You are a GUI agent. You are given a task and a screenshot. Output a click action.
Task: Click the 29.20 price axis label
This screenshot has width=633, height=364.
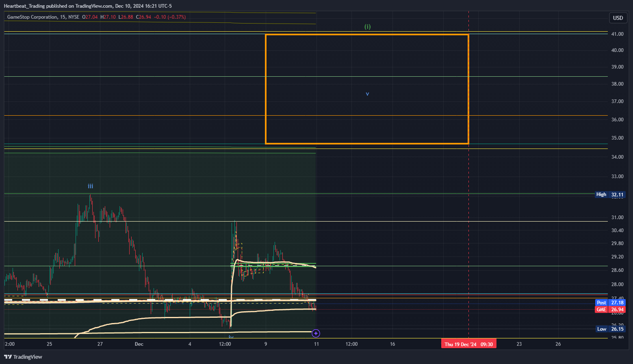point(617,257)
